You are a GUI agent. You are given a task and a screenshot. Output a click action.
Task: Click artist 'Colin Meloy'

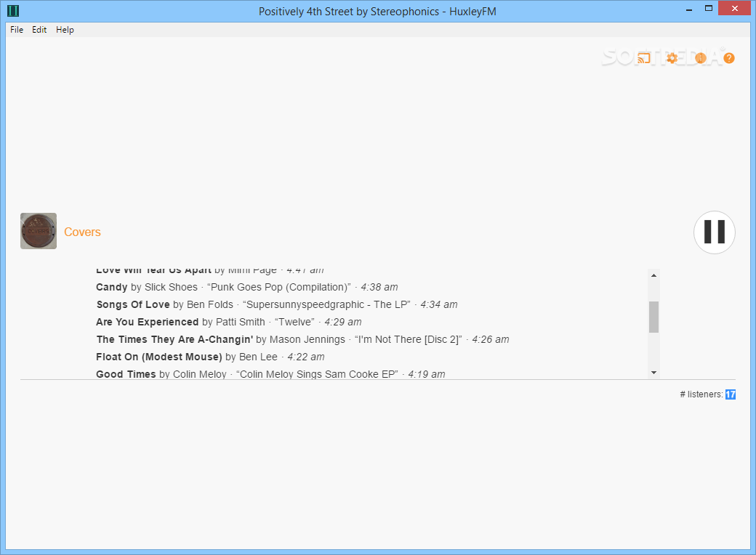pos(200,374)
